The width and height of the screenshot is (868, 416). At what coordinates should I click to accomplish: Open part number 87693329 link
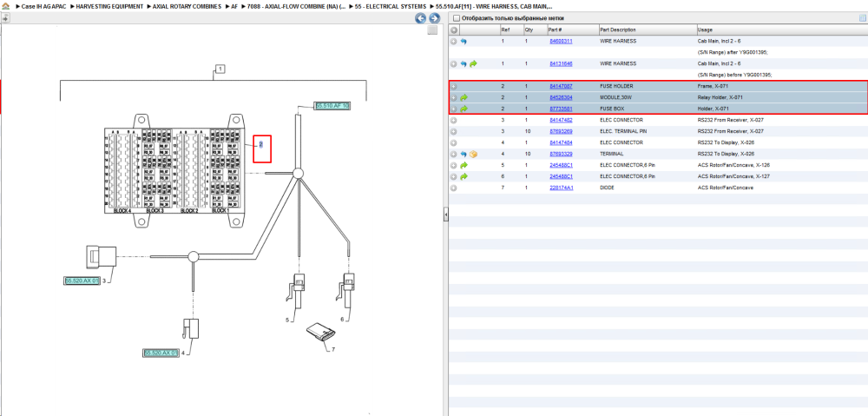561,154
